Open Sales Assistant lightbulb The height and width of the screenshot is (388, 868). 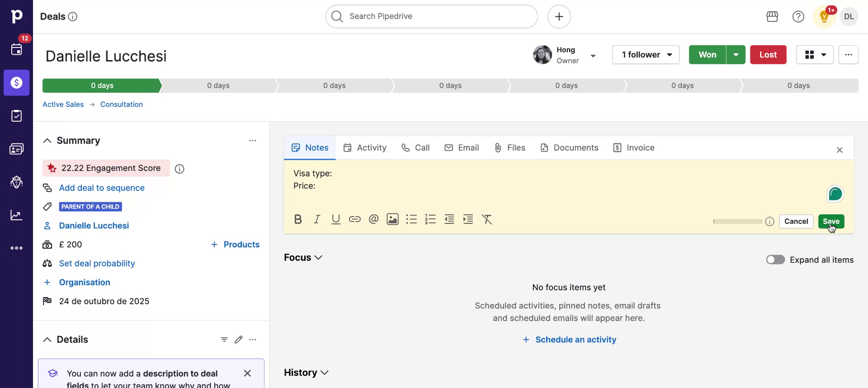(x=824, y=17)
